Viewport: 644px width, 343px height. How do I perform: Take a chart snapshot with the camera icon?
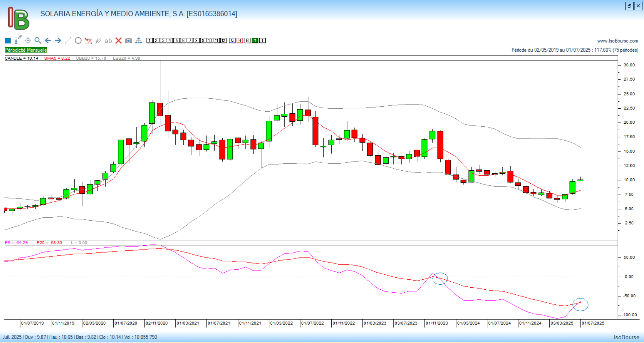pos(128,41)
